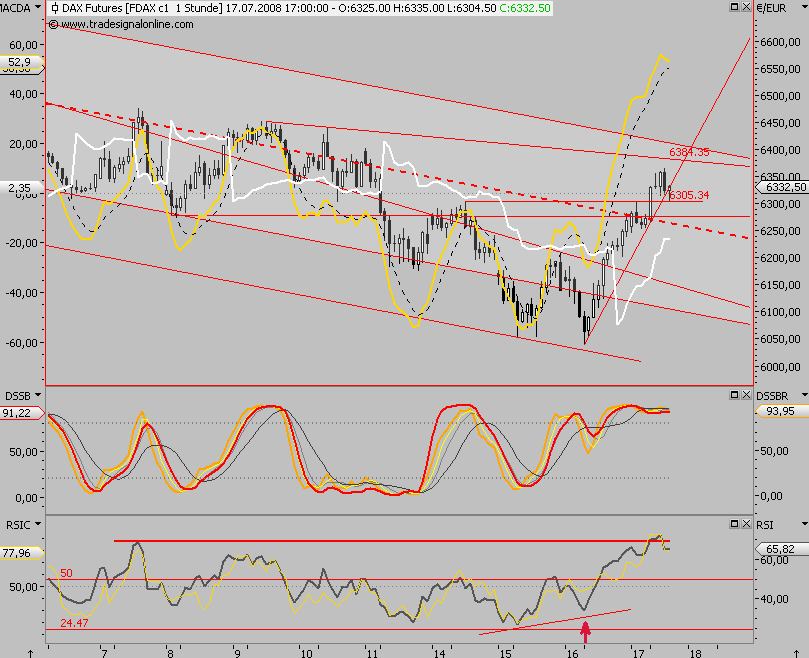
Task: Select the 2,35 MACD value label
Action: (21, 188)
